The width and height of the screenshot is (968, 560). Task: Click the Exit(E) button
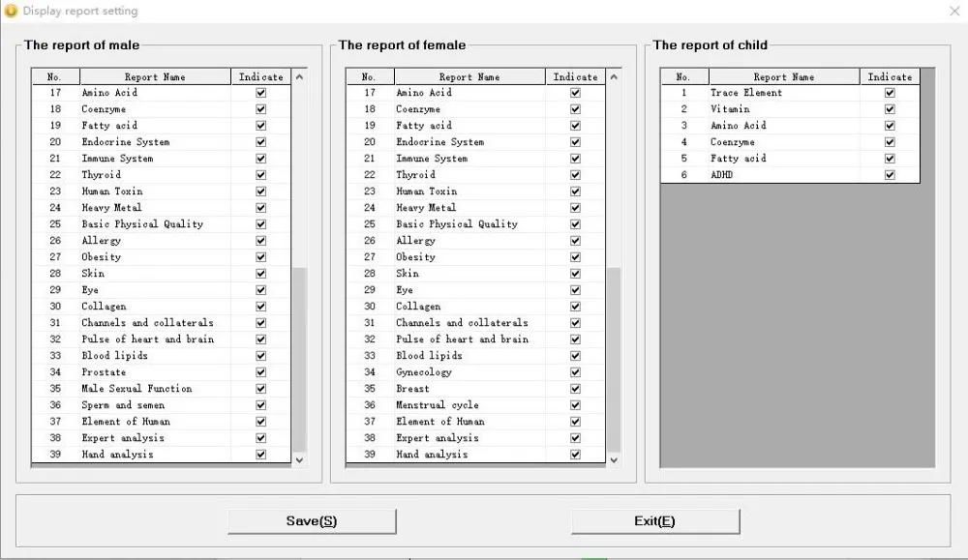click(655, 520)
